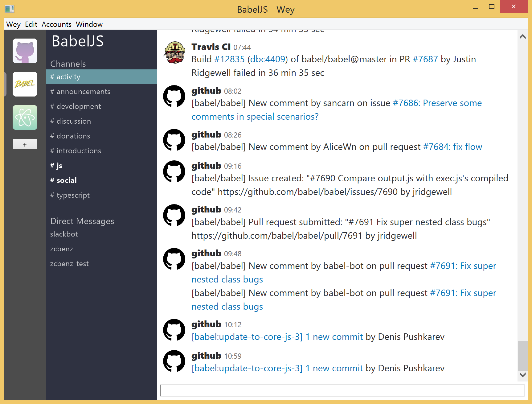Image resolution: width=532 pixels, height=404 pixels.
Task: Open pull request link #7684: fix flow
Action: [x=453, y=147]
